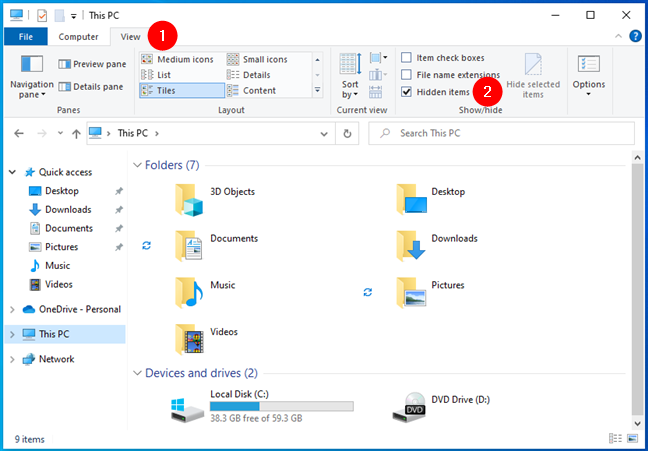Switch to details view in status bar
648x451 pixels.
(615, 439)
